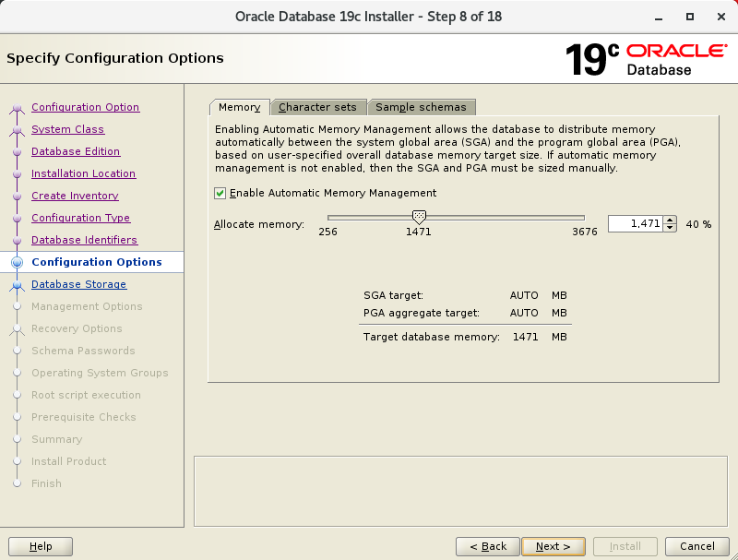Click the Target database memory value 1471
Image resolution: width=738 pixels, height=560 pixels.
pos(525,337)
